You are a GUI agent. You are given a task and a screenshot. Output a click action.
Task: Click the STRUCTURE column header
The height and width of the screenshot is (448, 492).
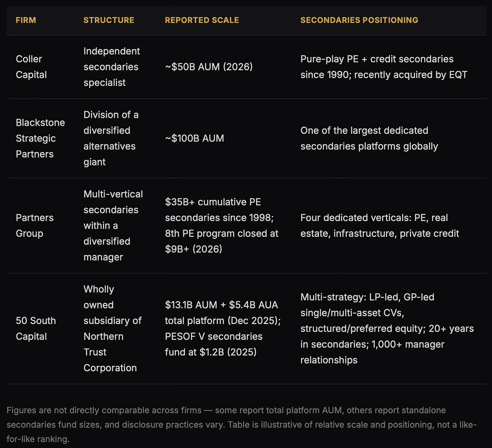[109, 20]
